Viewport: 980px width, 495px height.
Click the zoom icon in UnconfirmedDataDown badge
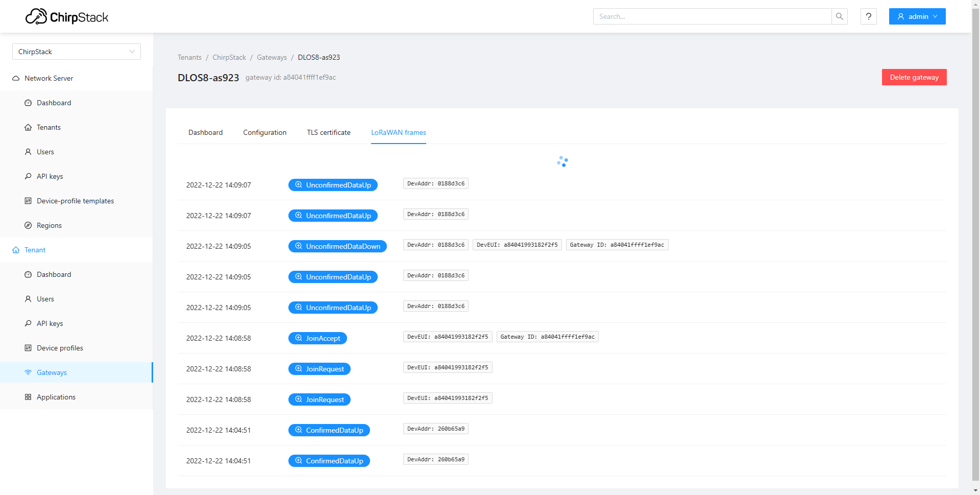coord(299,246)
